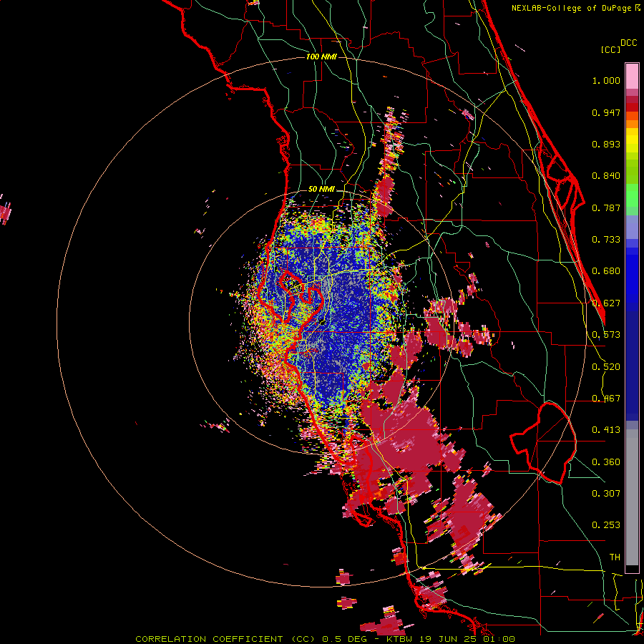Image resolution: width=644 pixels, height=644 pixels.
Task: Click the [CC] legend unit label
Action: pyautogui.click(x=611, y=49)
